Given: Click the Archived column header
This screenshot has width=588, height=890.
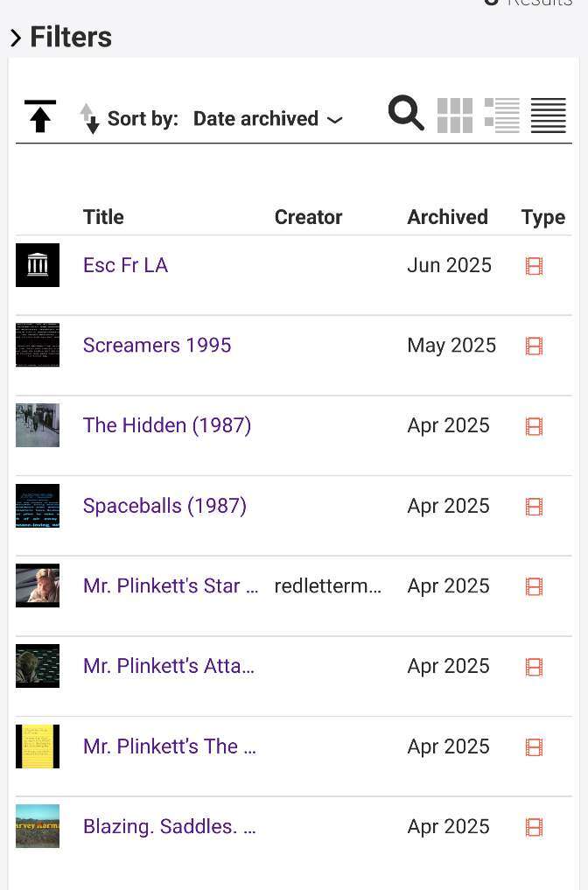Looking at the screenshot, I should (448, 217).
